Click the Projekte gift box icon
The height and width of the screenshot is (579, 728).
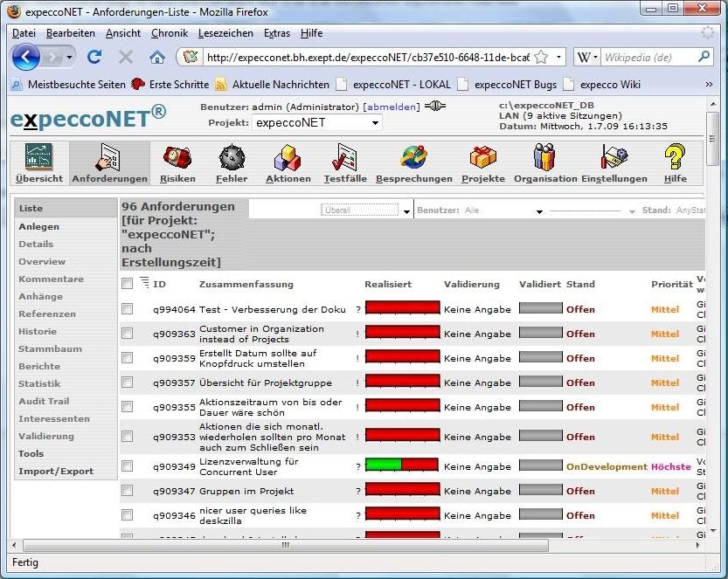pos(482,159)
